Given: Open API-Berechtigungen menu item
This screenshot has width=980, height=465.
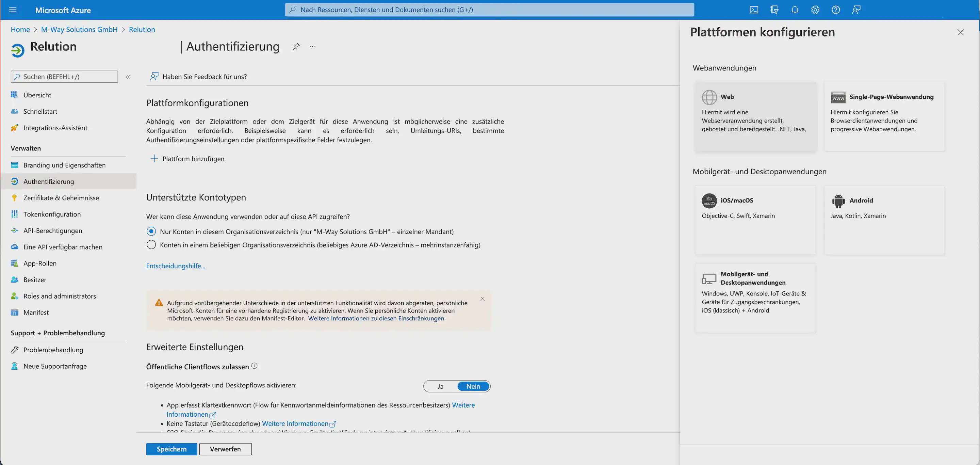Looking at the screenshot, I should [52, 230].
